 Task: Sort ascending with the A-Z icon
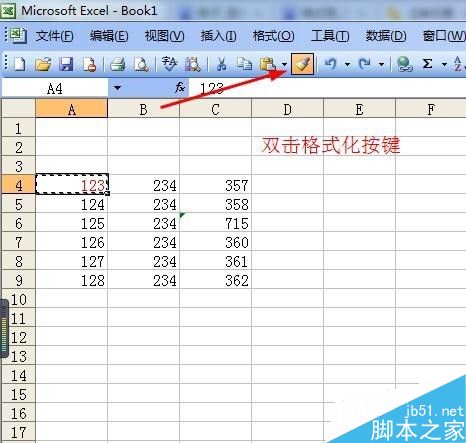point(459,63)
